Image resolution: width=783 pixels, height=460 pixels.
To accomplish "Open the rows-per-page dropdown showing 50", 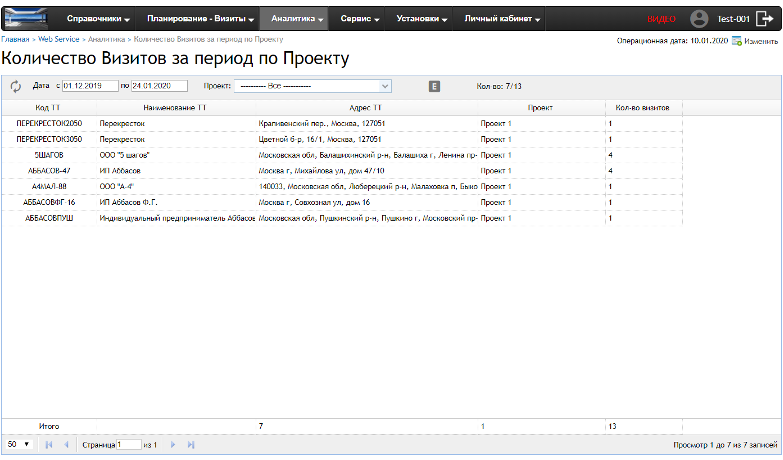I will (18, 445).
